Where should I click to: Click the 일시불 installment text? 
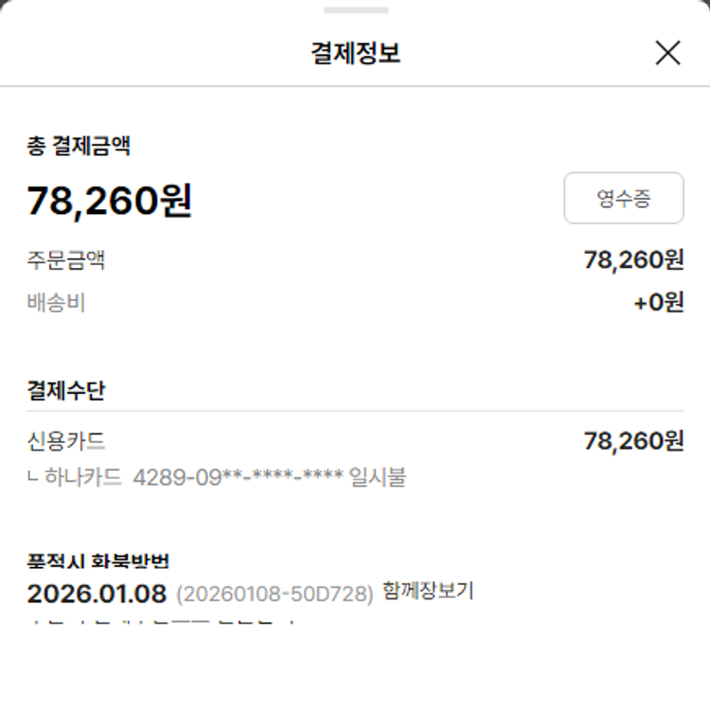[378, 476]
